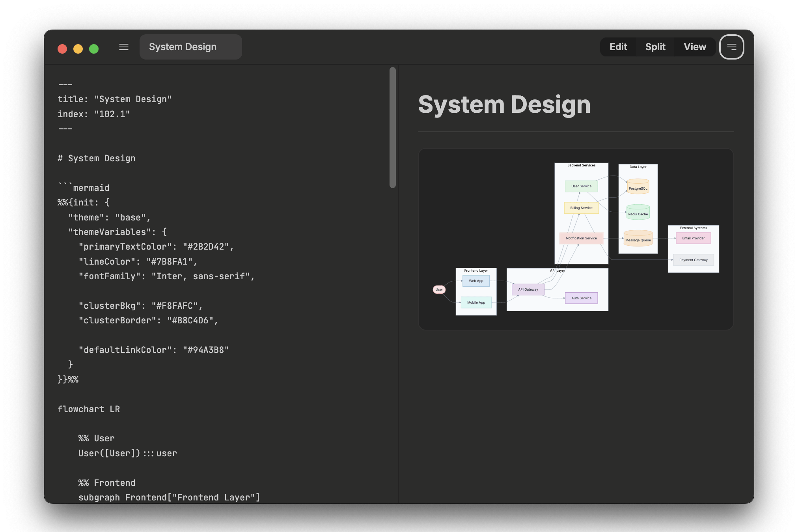Image resolution: width=798 pixels, height=532 pixels.
Task: Click the "themeVariables": { line
Action: tap(117, 232)
